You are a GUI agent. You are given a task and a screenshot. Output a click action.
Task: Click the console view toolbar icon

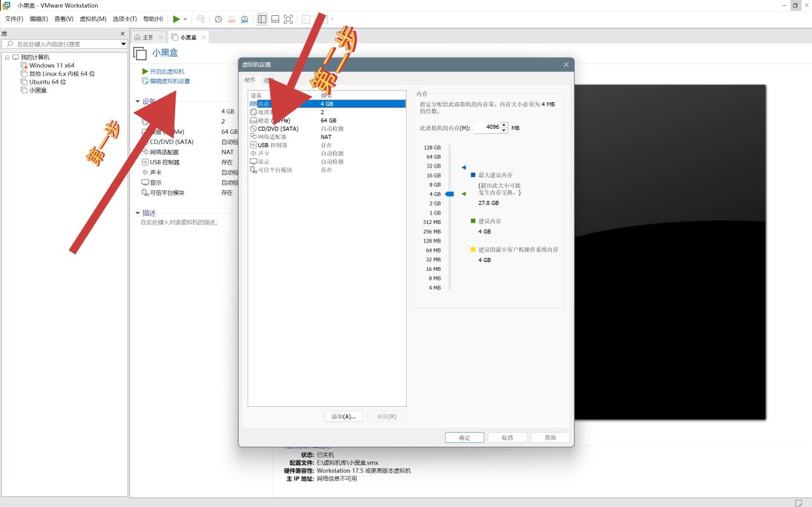coord(306,19)
